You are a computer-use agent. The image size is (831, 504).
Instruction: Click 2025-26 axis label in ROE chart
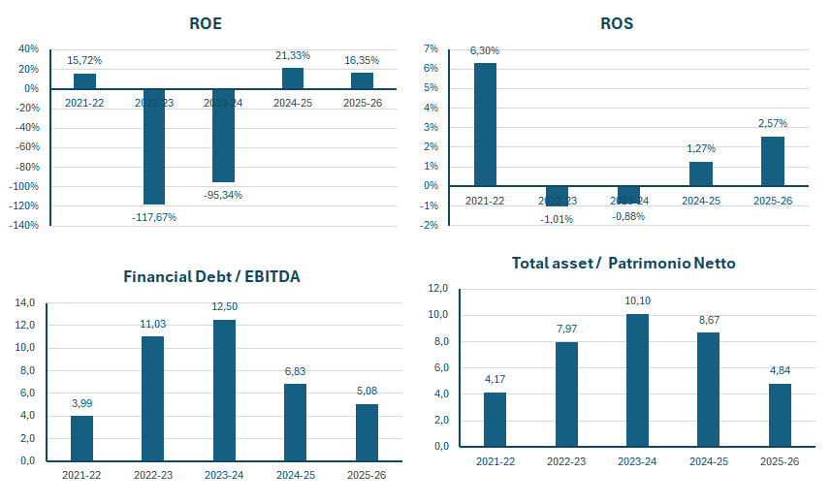click(363, 104)
